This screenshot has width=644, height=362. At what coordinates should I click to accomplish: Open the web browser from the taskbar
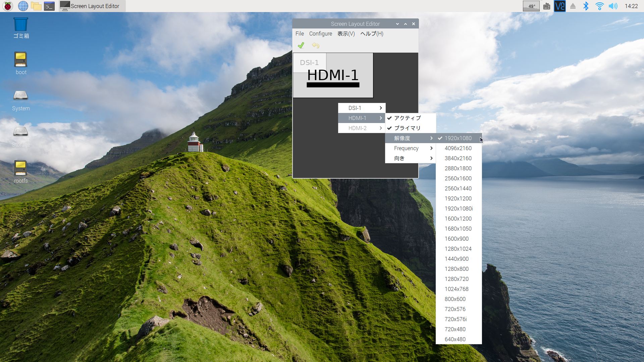point(23,6)
